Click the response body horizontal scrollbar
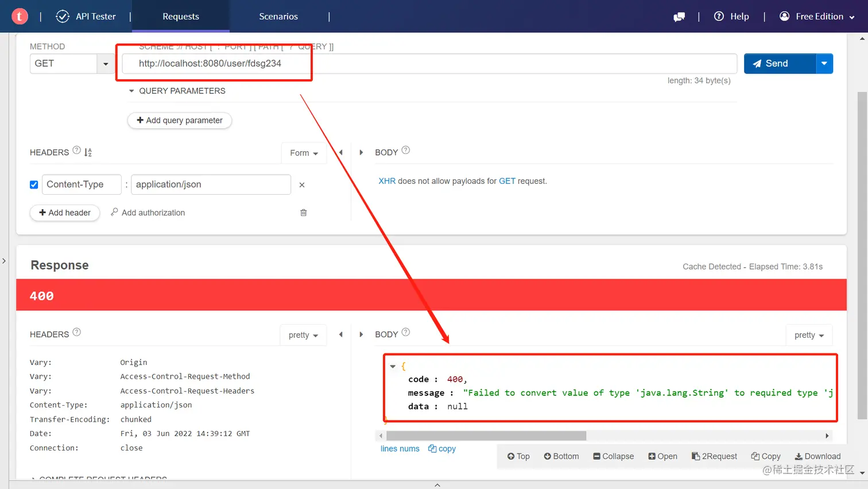Image resolution: width=868 pixels, height=489 pixels. (486, 436)
